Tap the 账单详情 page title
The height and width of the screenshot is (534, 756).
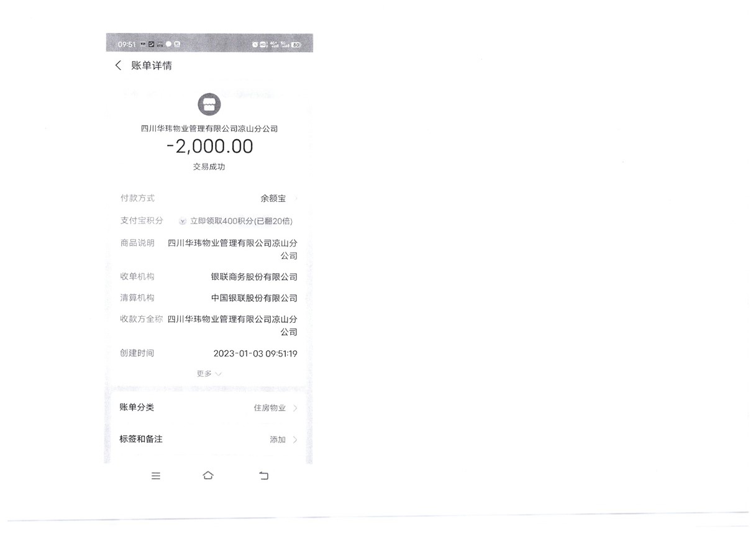point(152,66)
